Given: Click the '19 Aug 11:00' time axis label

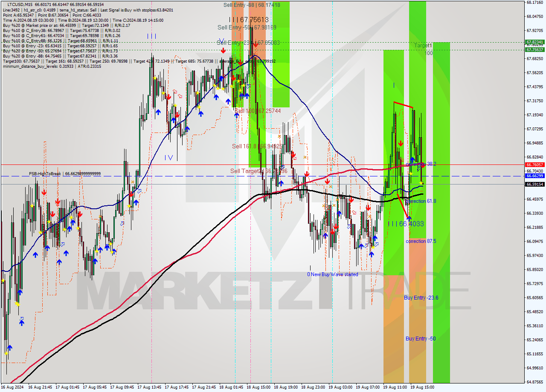Looking at the screenshot, I should (395, 387).
